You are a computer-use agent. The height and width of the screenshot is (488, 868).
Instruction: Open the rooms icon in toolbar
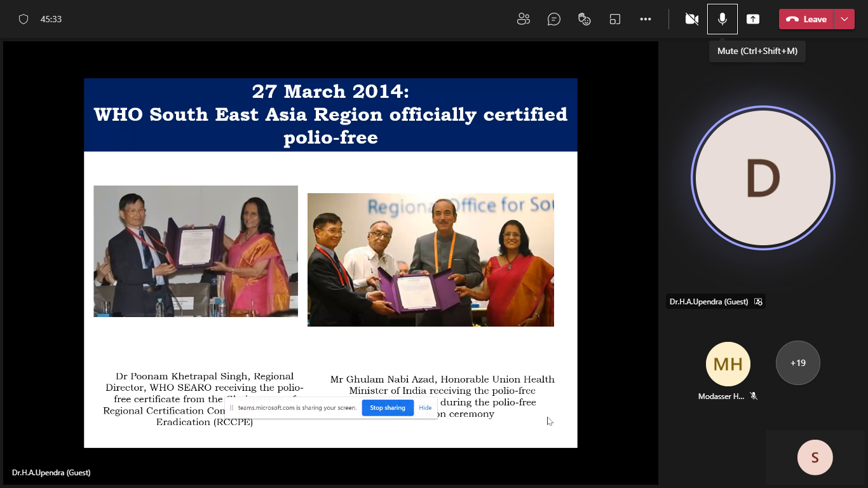click(x=615, y=19)
